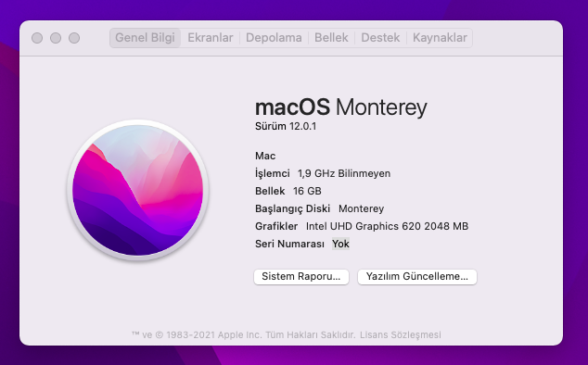
Task: Open the Kaynaklar tab
Action: coord(440,38)
